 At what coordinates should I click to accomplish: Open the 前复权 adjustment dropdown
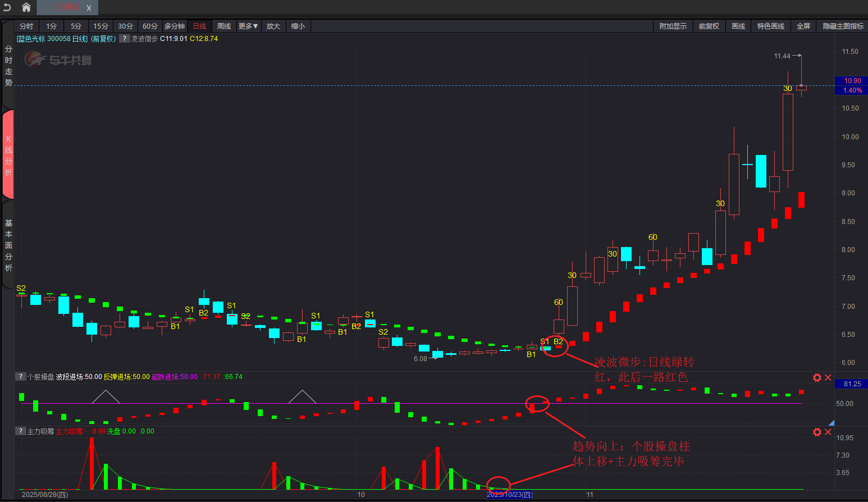coord(709,26)
